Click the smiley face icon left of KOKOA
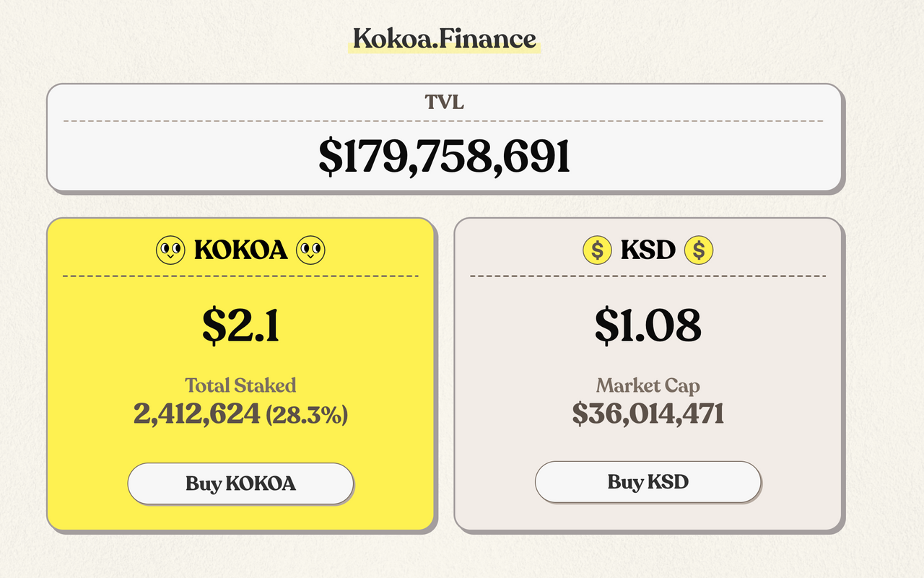Viewport: 924px width, 578px height. click(x=170, y=250)
